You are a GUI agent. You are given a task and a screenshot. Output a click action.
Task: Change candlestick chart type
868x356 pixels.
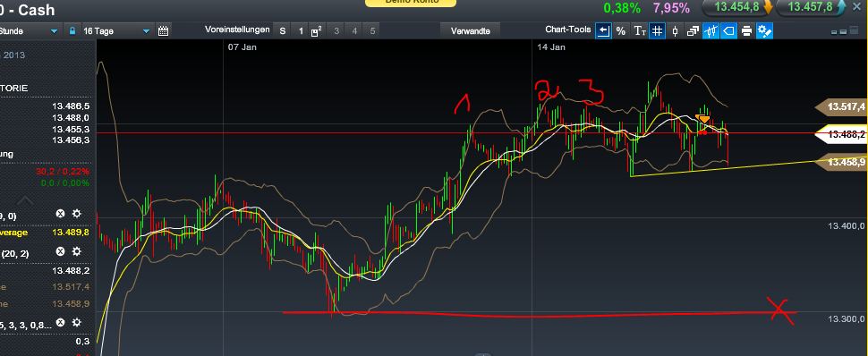675,31
